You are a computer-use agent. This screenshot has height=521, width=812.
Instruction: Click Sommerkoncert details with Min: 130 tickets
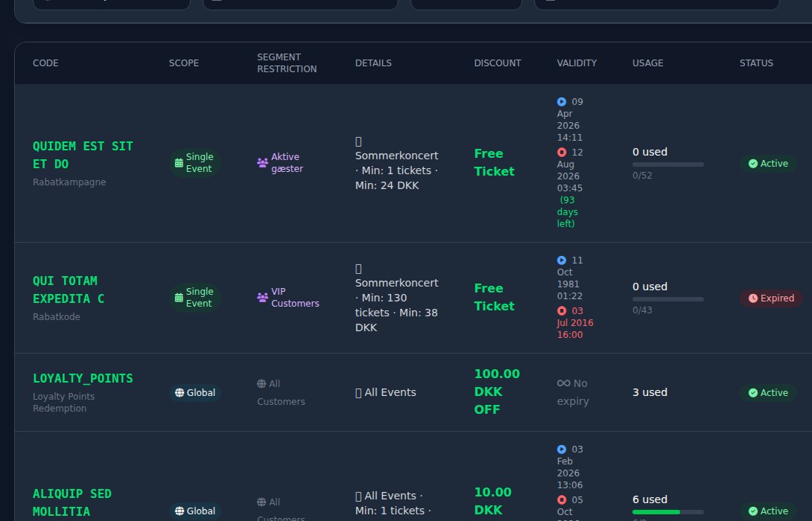(396, 298)
